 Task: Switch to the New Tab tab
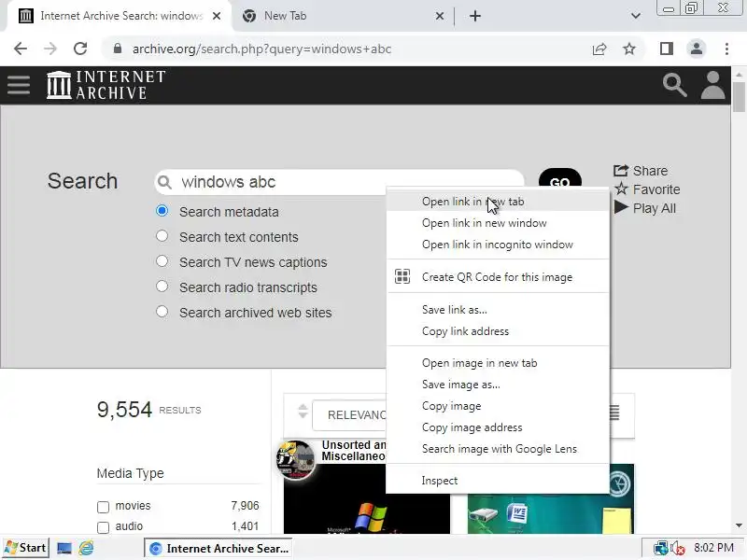pos(343,16)
